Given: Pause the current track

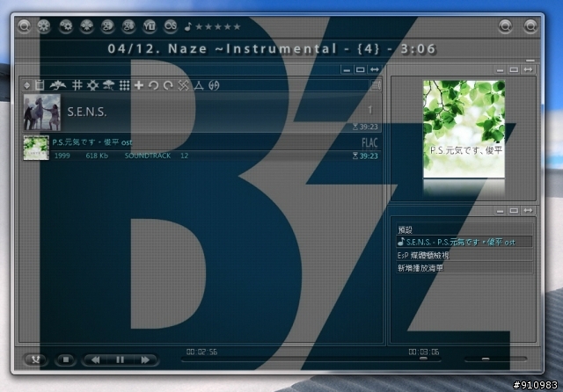Looking at the screenshot, I should click(x=120, y=359).
